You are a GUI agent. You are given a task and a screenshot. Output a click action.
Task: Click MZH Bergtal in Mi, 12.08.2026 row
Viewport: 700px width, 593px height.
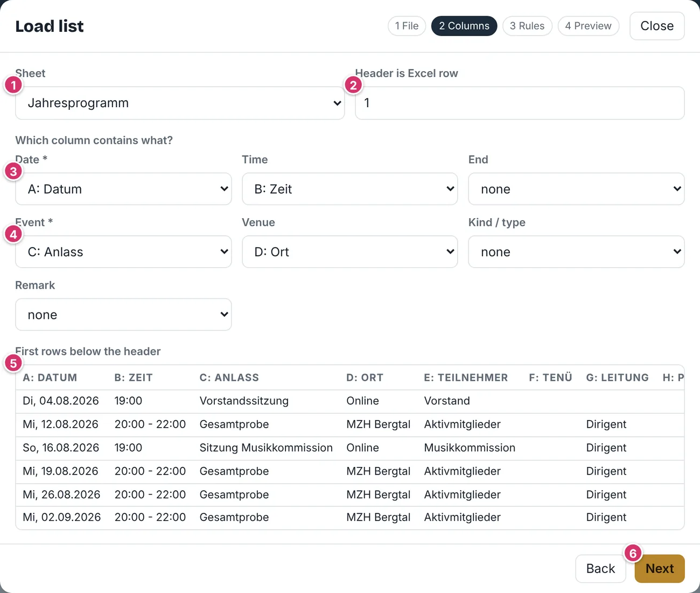point(378,424)
